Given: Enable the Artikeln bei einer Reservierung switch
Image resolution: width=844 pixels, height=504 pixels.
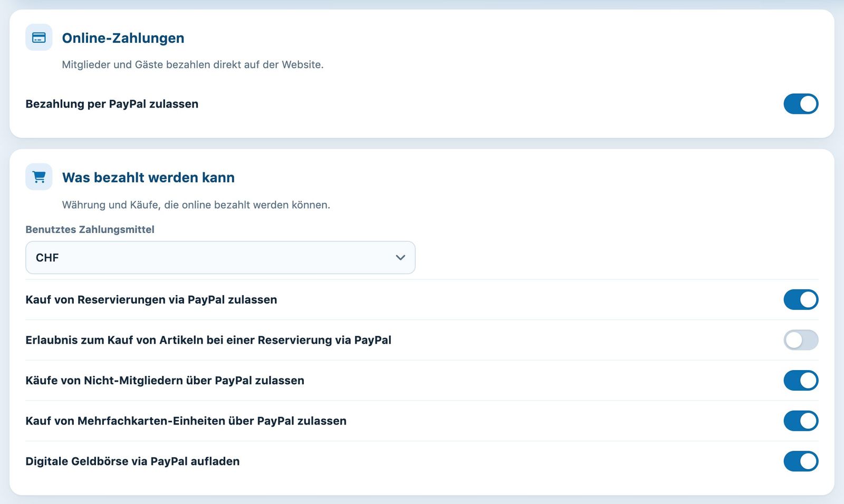Looking at the screenshot, I should coord(801,340).
